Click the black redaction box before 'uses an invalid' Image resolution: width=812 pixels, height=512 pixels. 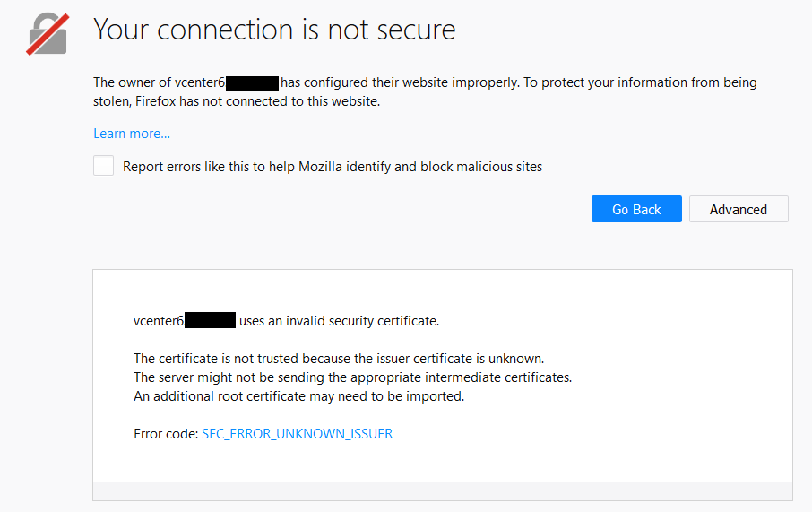tap(211, 320)
